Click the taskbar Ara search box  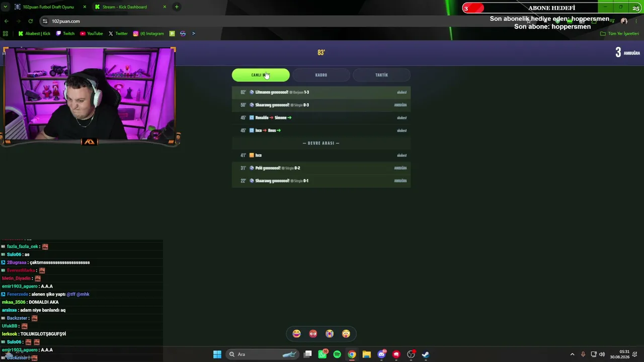263,354
